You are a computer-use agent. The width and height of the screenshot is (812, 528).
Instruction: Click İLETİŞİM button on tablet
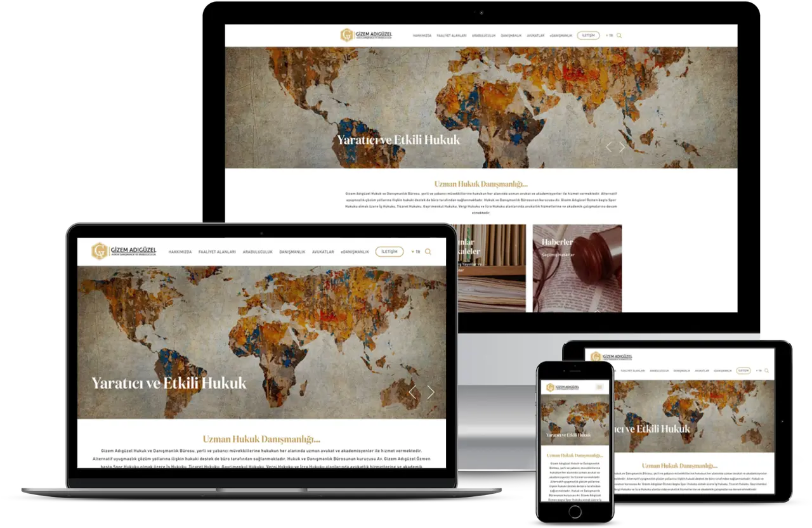tap(743, 371)
